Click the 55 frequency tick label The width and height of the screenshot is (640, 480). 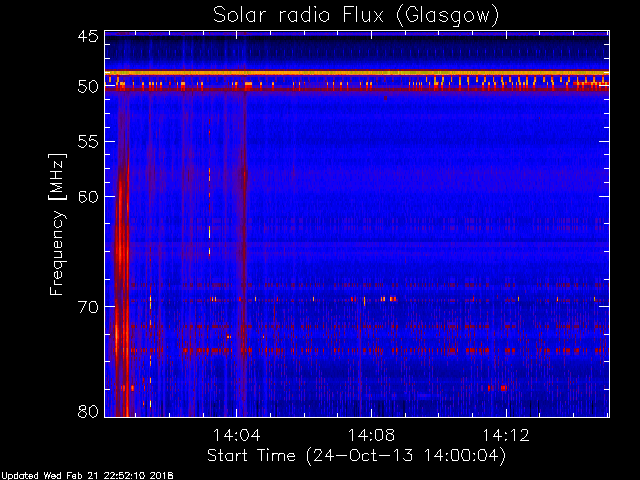(88, 142)
